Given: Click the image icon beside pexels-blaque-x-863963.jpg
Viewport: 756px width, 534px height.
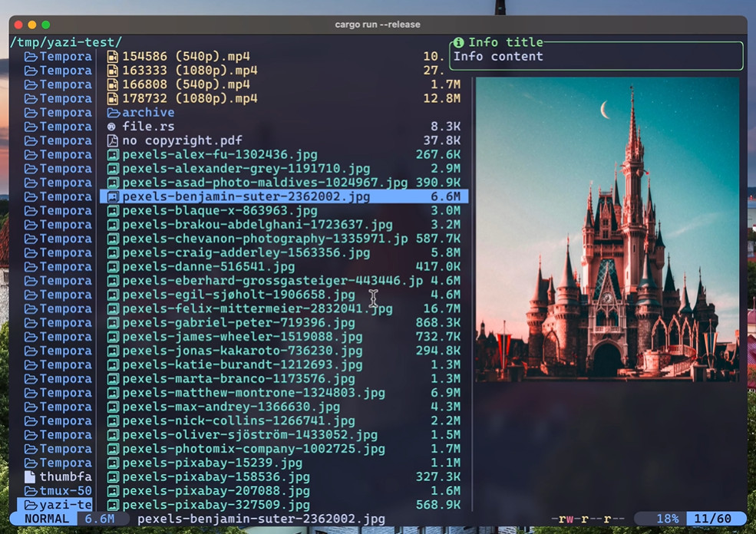Looking at the screenshot, I should click(113, 211).
